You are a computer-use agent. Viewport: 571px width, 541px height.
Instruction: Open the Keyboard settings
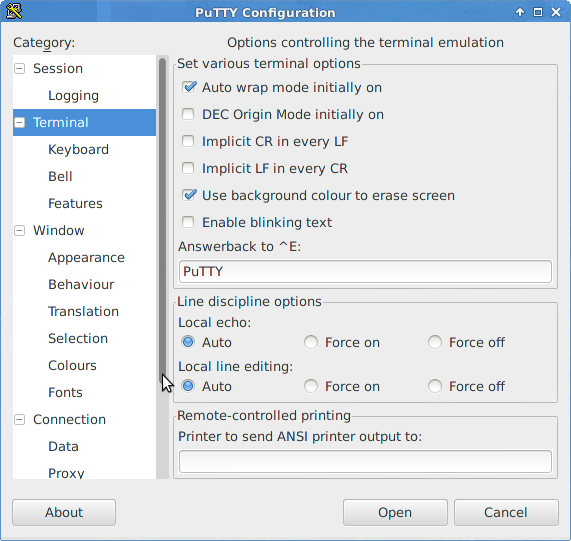[78, 149]
